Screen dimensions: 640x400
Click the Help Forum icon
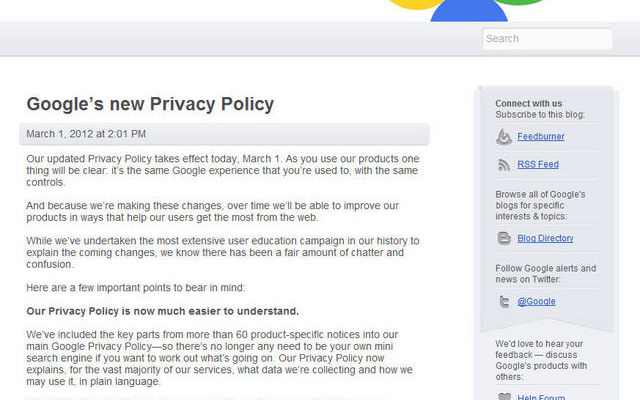(504, 396)
